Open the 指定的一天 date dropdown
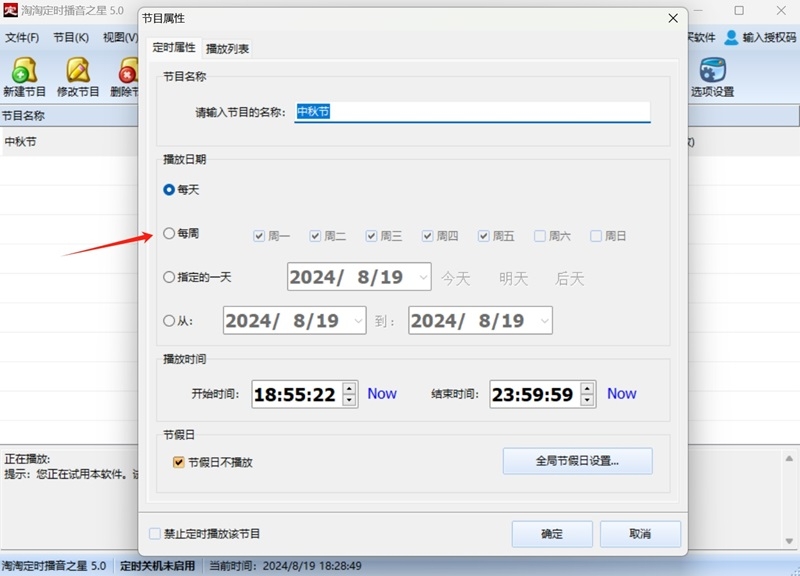Viewport: 800px width, 576px height. click(x=424, y=278)
